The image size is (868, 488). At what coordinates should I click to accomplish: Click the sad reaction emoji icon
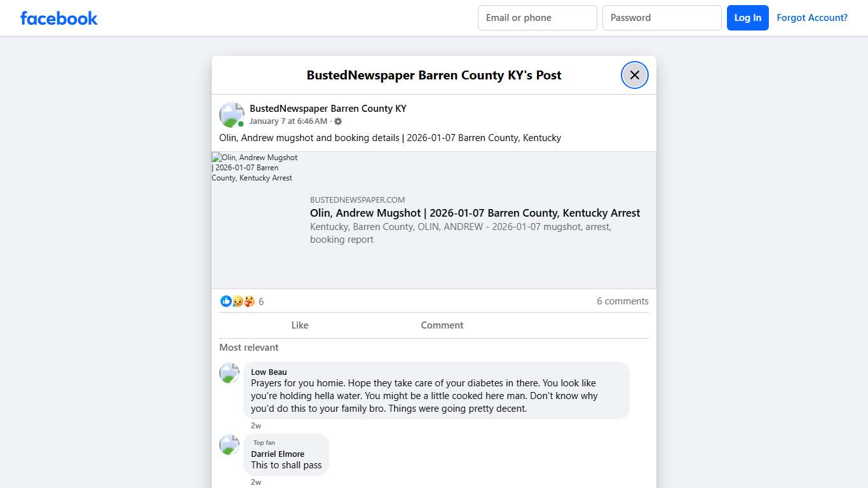click(x=237, y=301)
